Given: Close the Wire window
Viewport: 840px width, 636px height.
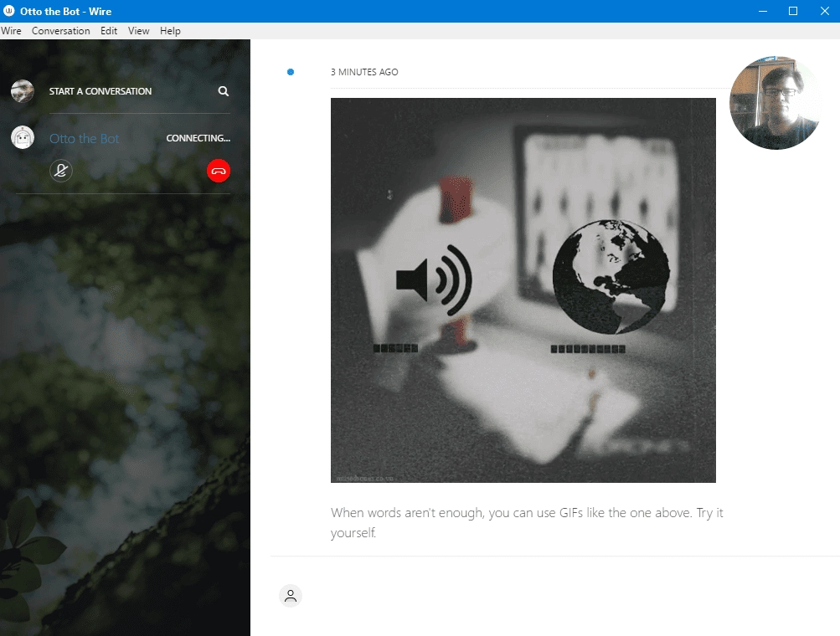Looking at the screenshot, I should point(824,11).
